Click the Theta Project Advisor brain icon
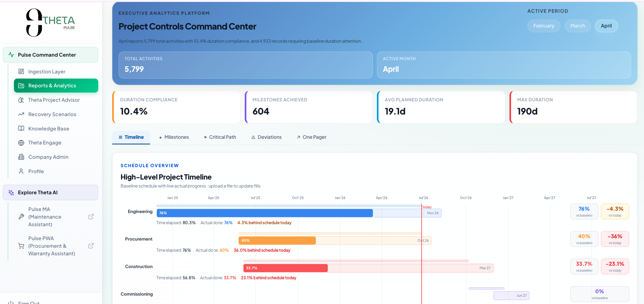Viewport: 644px width, 304px height. click(x=21, y=100)
